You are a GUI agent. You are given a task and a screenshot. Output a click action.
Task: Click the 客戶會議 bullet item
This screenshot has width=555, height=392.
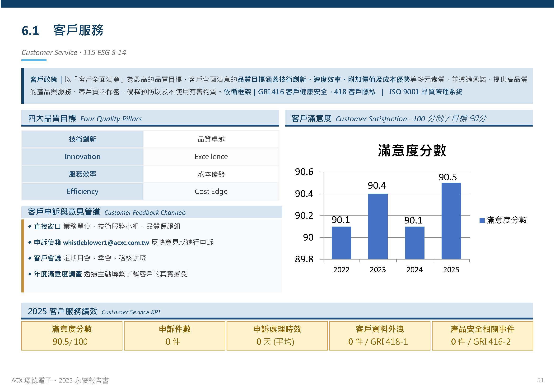click(x=87, y=258)
